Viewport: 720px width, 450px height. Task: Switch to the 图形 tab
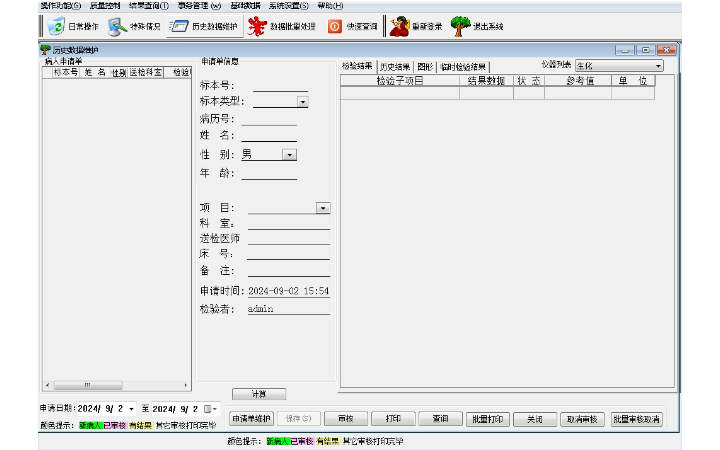pos(425,67)
